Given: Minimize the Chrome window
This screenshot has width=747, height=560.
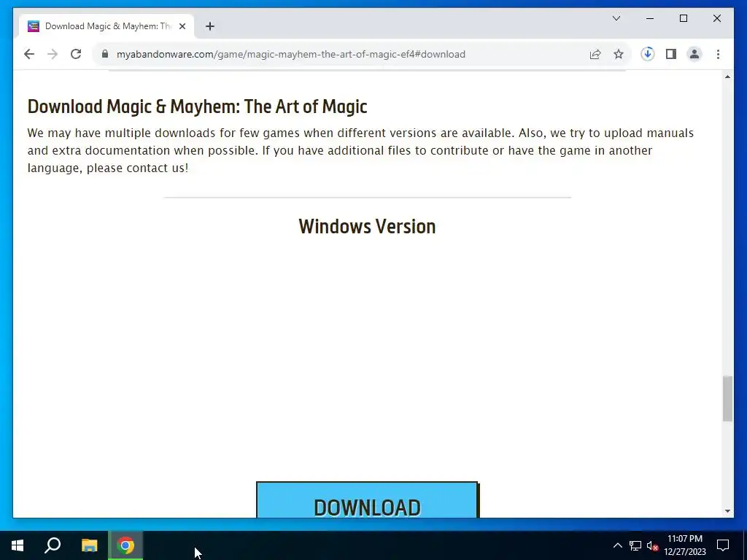Looking at the screenshot, I should [650, 18].
